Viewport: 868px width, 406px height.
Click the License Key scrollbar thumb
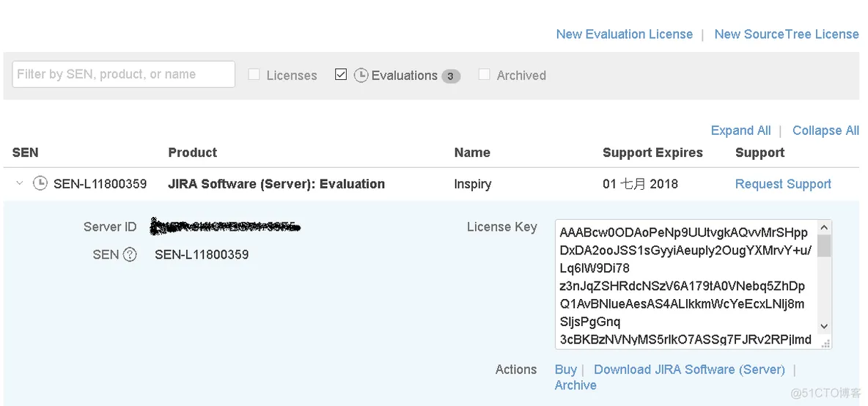click(x=824, y=246)
